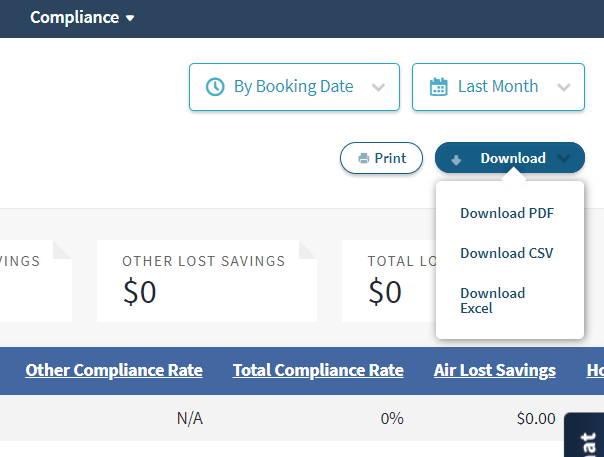Viewport: 604px width, 457px height.
Task: Open the Compliance menu in the top bar
Action: tap(82, 18)
